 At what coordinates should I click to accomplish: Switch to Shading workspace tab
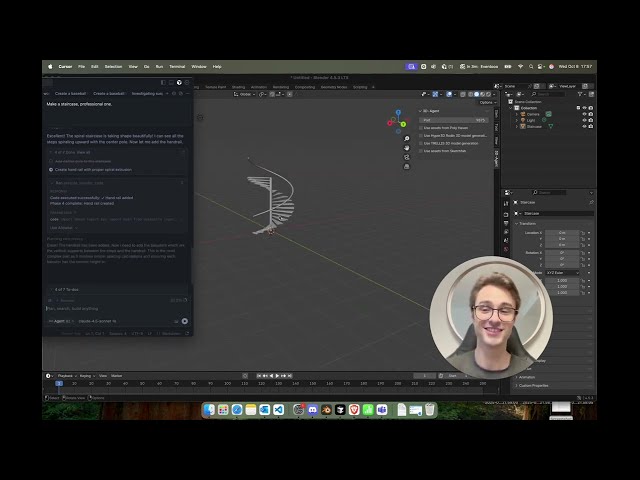coord(238,87)
